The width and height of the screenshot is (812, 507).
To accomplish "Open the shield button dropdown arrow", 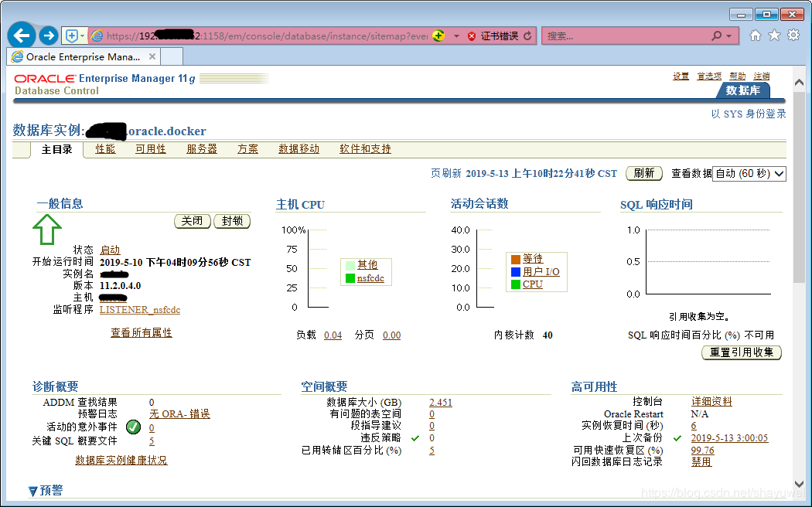I will (x=82, y=36).
